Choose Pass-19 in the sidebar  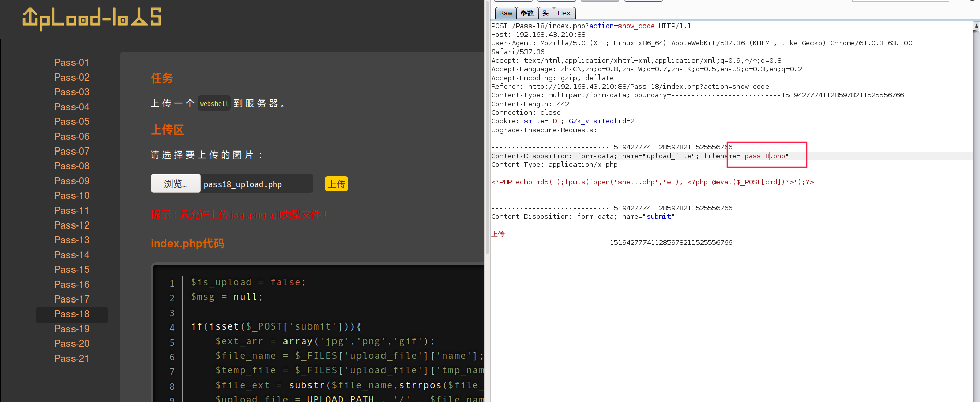[71, 329]
